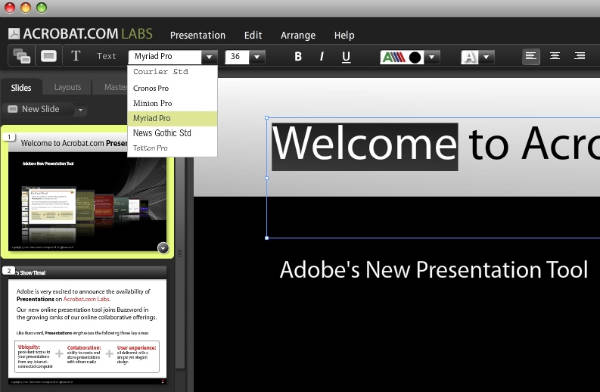Toggle bold formatting
The image size is (600, 392).
(x=298, y=57)
